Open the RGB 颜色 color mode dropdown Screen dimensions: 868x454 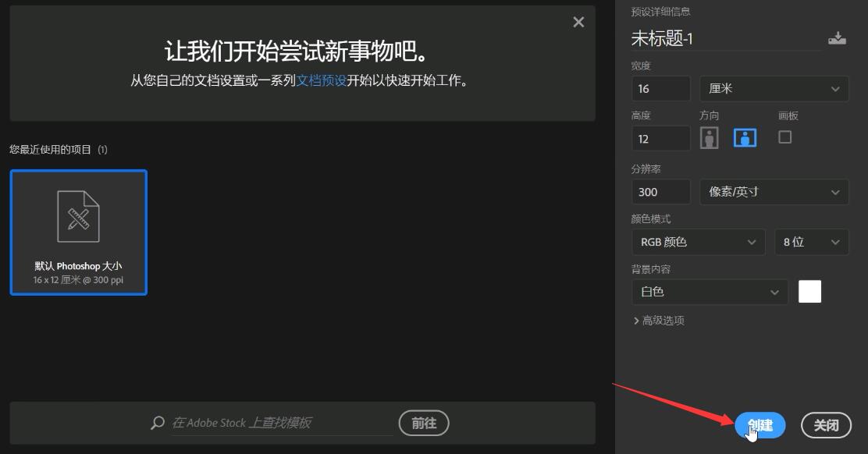click(x=699, y=242)
